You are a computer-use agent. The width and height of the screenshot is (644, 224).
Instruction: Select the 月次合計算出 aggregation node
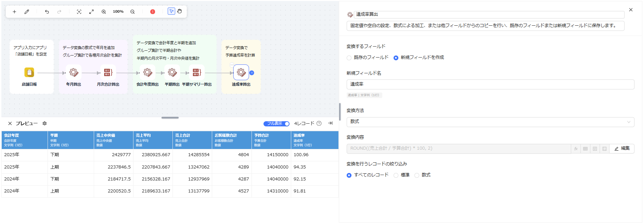[x=108, y=73]
